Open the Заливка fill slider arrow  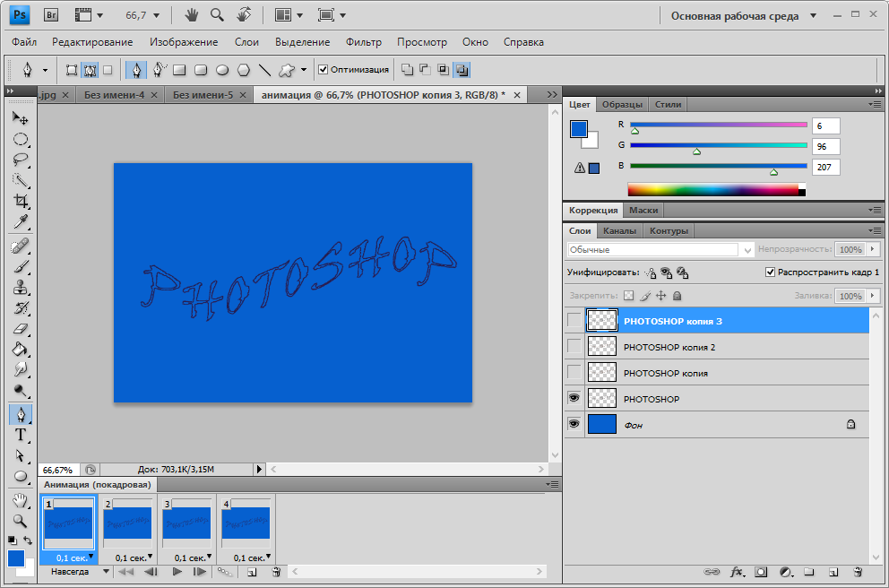pyautogui.click(x=872, y=296)
